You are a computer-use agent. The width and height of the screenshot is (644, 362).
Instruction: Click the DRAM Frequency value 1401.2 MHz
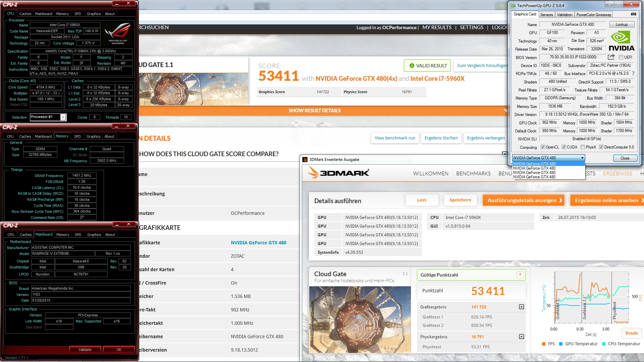click(82, 175)
